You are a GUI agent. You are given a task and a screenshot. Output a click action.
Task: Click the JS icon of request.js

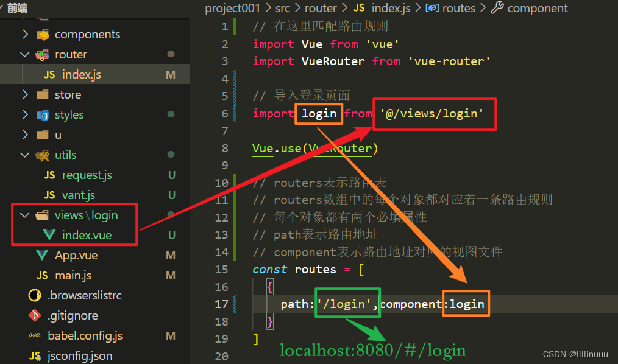coord(49,175)
